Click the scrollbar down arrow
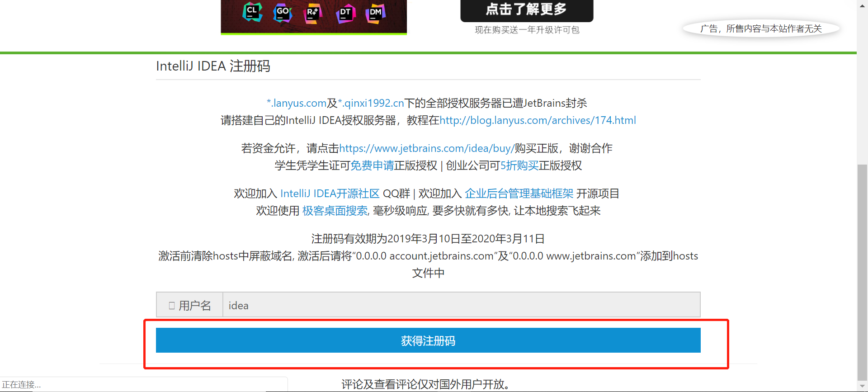This screenshot has width=868, height=392. coord(863,387)
